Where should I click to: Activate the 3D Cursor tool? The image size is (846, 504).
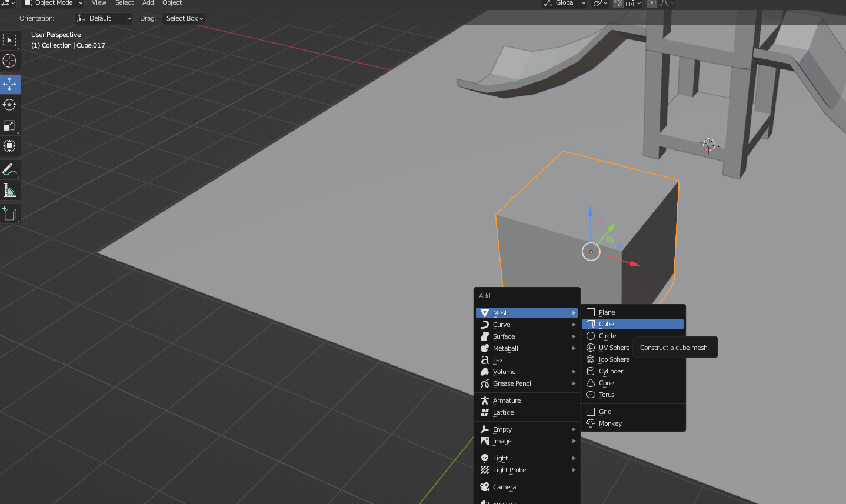pyautogui.click(x=9, y=61)
